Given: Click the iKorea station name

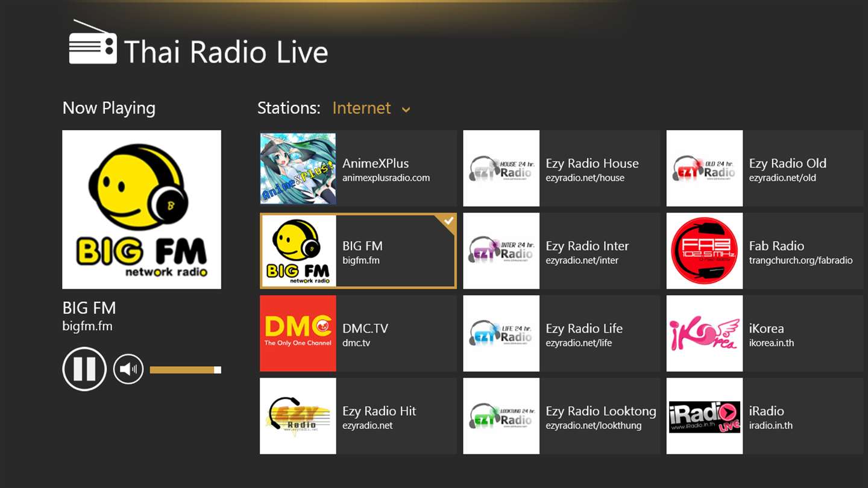Looking at the screenshot, I should coord(766,328).
